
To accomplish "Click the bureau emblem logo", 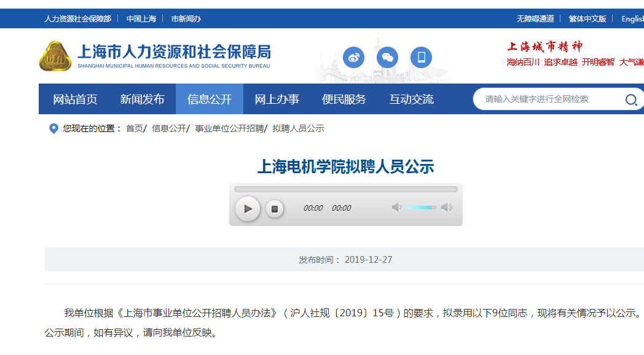I will point(55,57).
